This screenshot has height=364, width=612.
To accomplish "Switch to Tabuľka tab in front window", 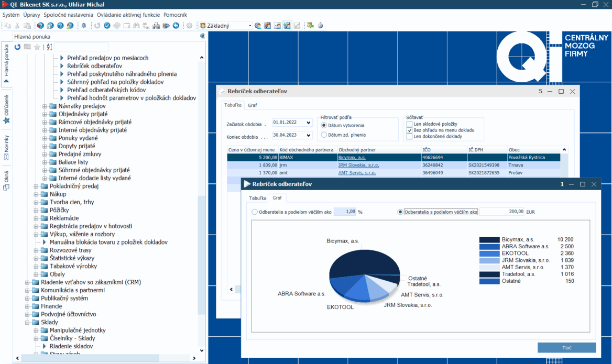I will [257, 198].
